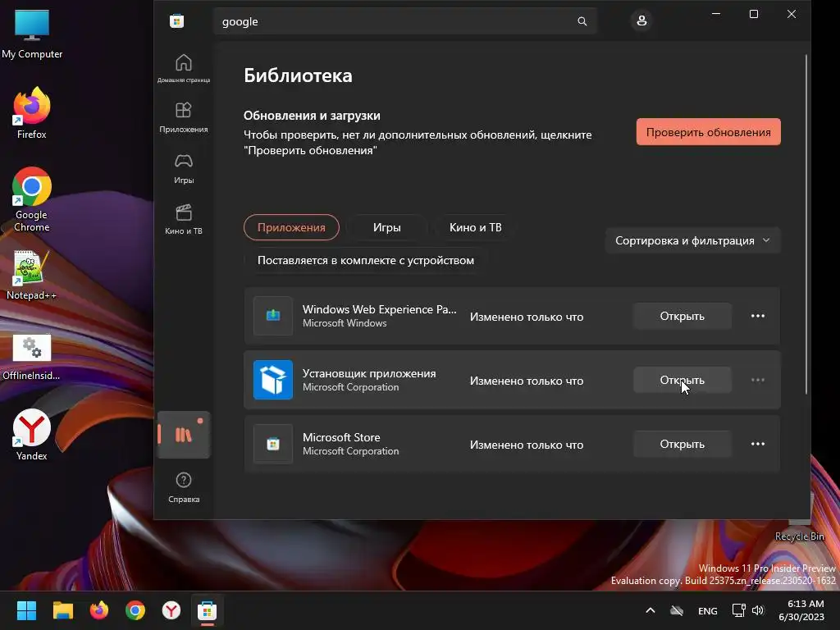Open Справка help in the sidebar
This screenshot has width=840, height=630.
(184, 487)
